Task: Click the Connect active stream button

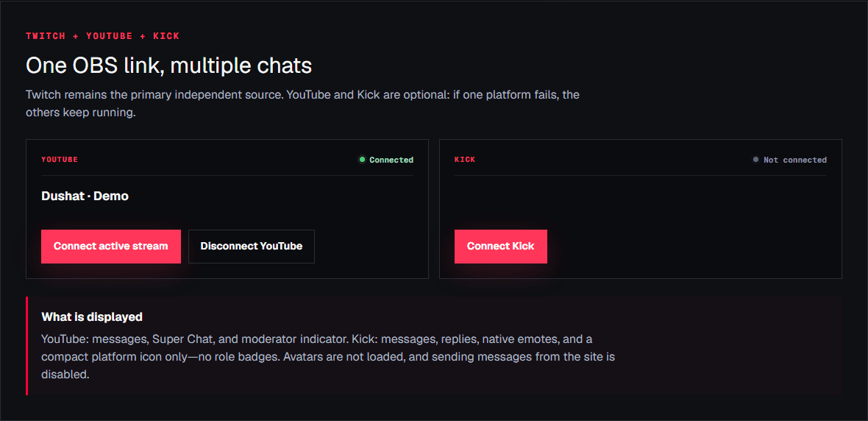Action: tap(111, 246)
